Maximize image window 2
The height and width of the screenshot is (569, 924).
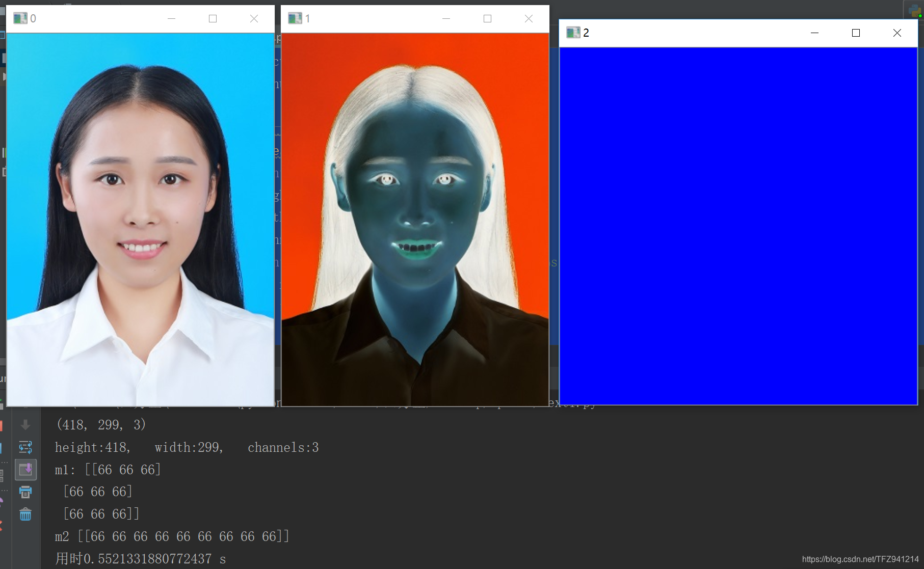point(856,33)
